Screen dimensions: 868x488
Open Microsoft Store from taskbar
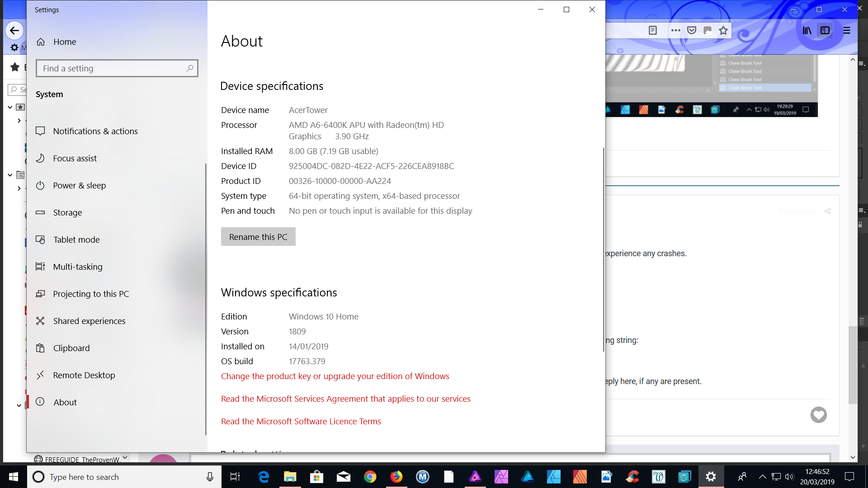[x=316, y=477]
